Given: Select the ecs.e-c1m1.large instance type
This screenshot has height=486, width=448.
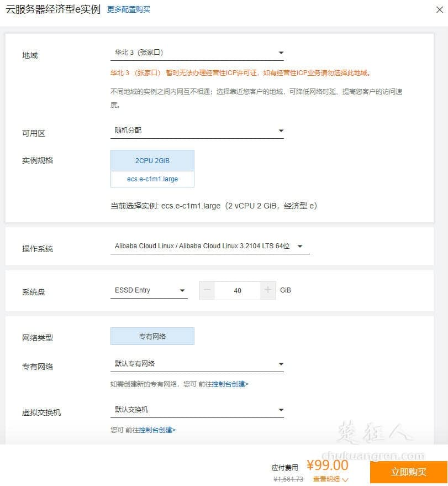Looking at the screenshot, I should (152, 179).
